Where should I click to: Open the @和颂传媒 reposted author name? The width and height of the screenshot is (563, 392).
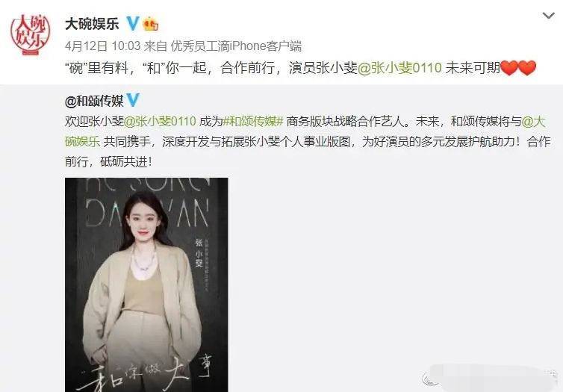pos(94,101)
